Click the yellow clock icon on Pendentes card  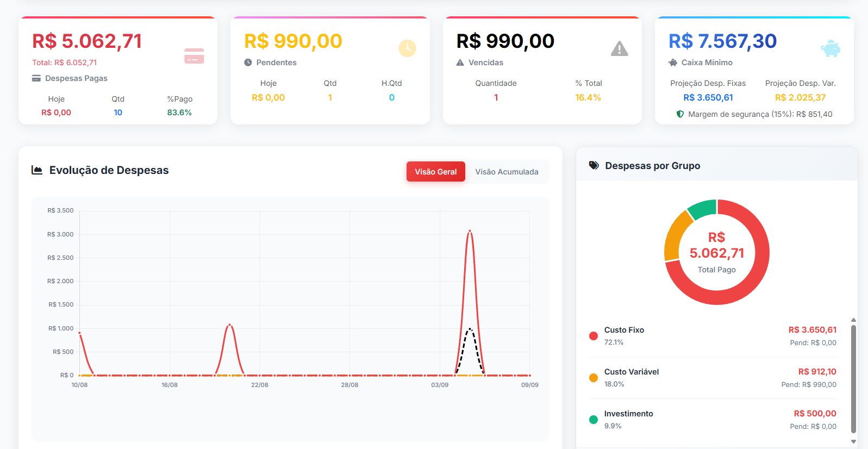(407, 48)
